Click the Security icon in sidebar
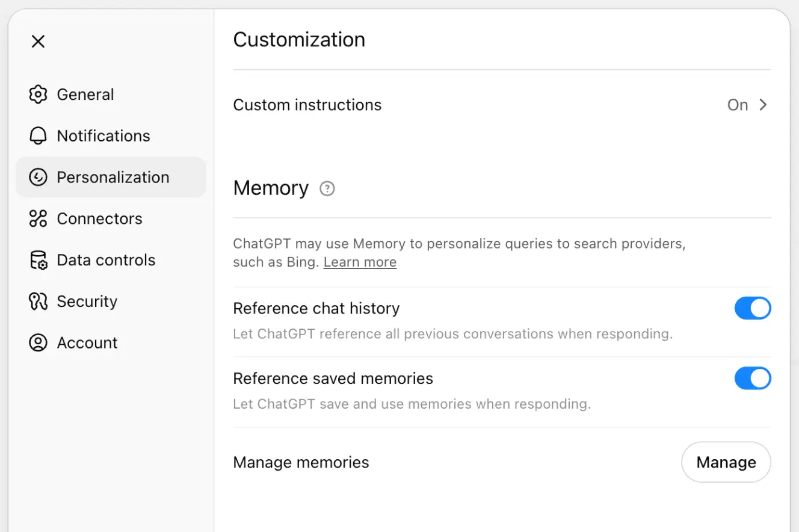The height and width of the screenshot is (532, 799). pos(38,302)
